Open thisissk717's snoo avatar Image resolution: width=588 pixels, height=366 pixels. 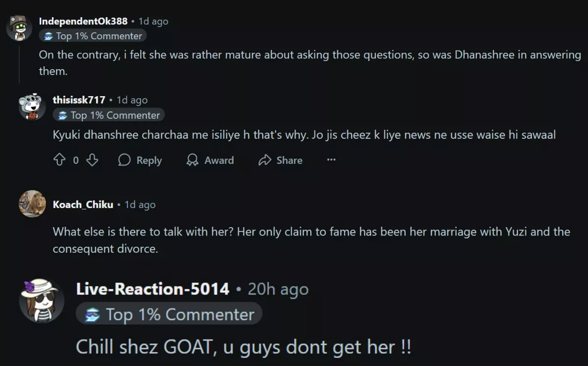pyautogui.click(x=32, y=105)
